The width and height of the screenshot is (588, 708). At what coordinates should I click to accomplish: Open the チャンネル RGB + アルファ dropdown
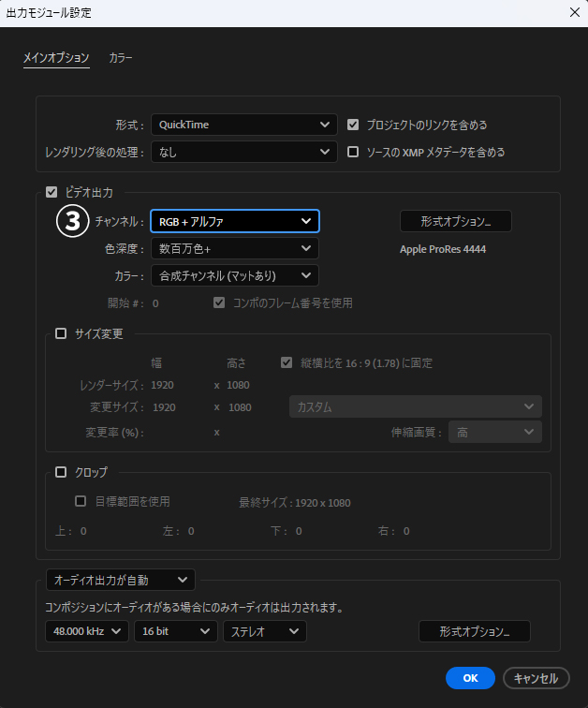(x=235, y=221)
